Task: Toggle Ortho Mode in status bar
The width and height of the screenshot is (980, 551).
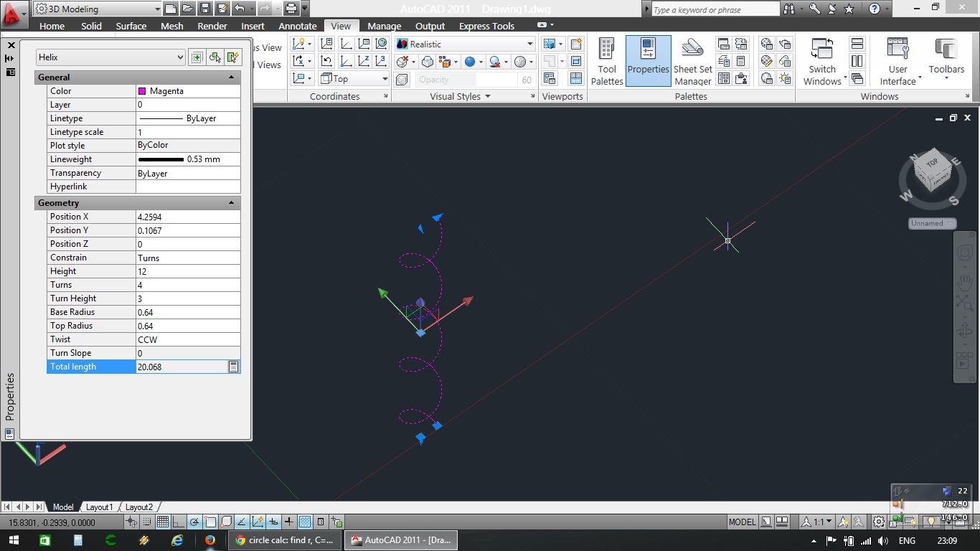Action: coord(179,522)
